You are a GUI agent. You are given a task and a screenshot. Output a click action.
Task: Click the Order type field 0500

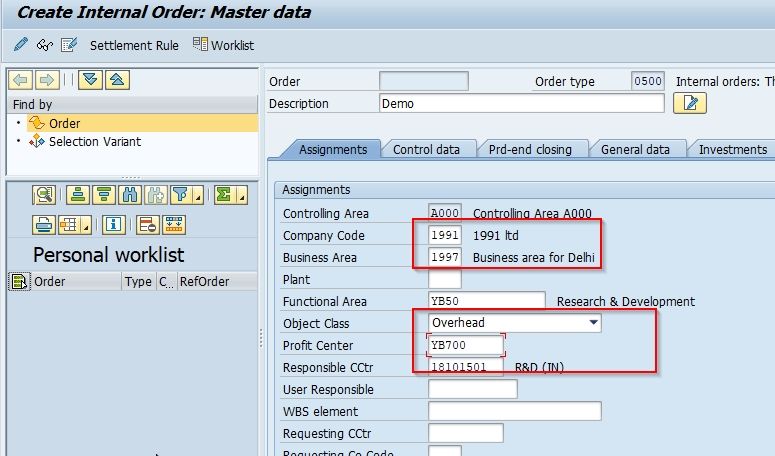click(647, 81)
